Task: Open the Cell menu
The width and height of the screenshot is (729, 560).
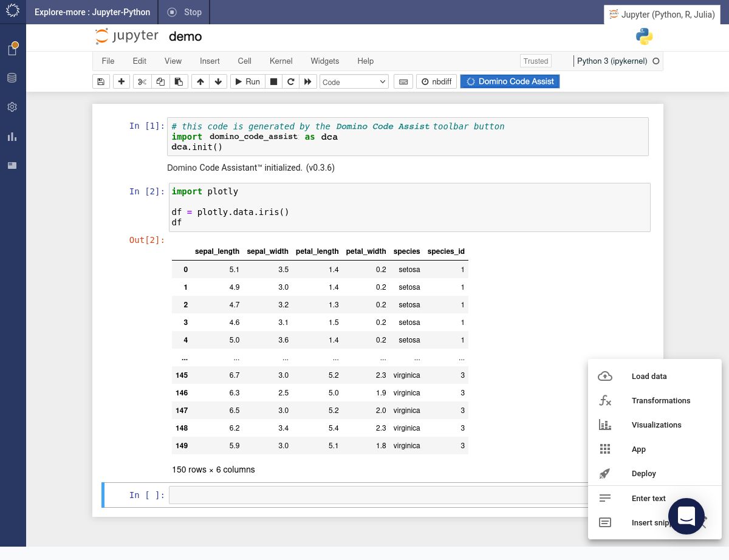Action: tap(245, 61)
